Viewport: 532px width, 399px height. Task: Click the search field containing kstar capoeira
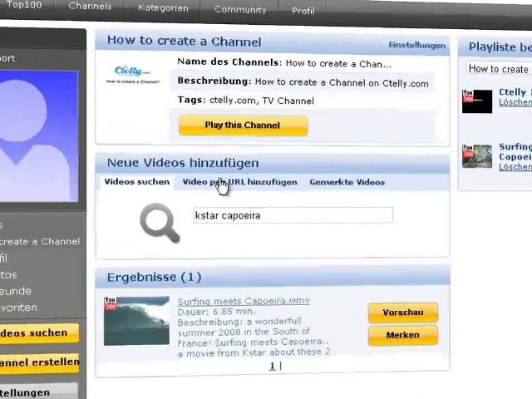point(293,215)
